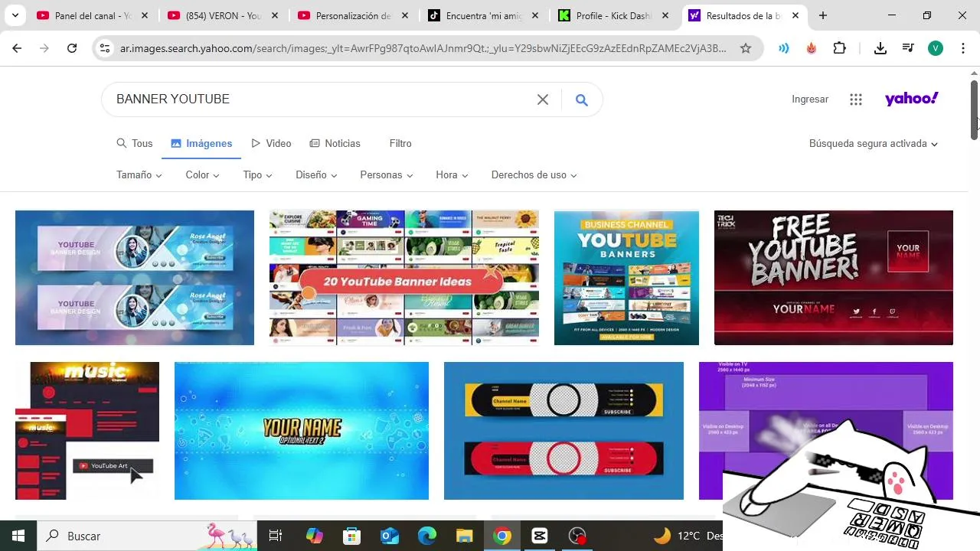Select the Noticias search tab
Viewport: 980px width, 551px height.
(x=335, y=143)
